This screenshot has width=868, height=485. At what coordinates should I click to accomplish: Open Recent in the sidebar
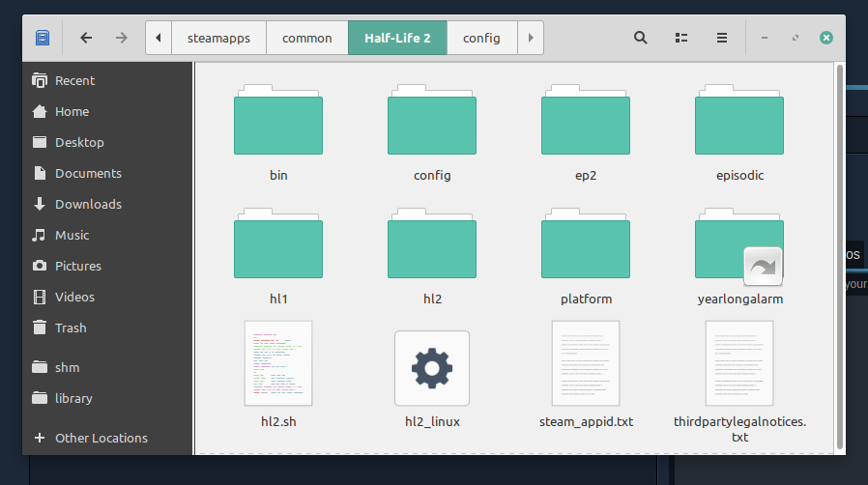pos(107,81)
